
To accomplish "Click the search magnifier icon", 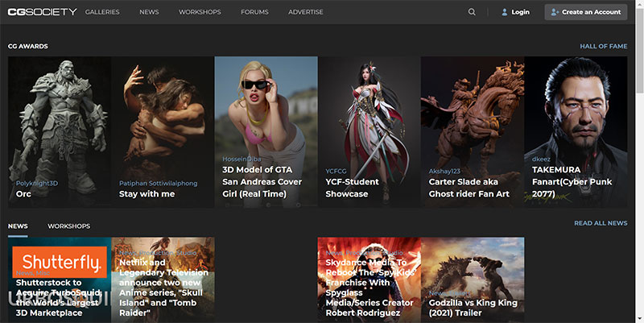I will (472, 12).
